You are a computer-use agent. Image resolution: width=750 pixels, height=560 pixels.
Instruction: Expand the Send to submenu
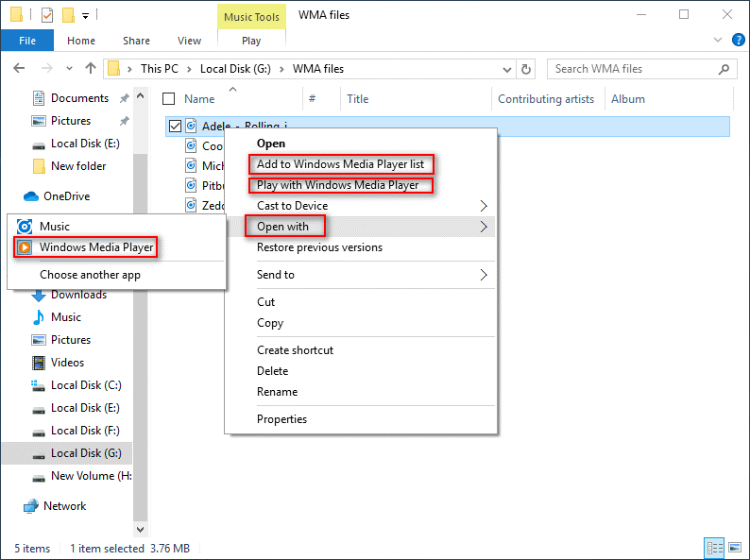[x=361, y=275]
